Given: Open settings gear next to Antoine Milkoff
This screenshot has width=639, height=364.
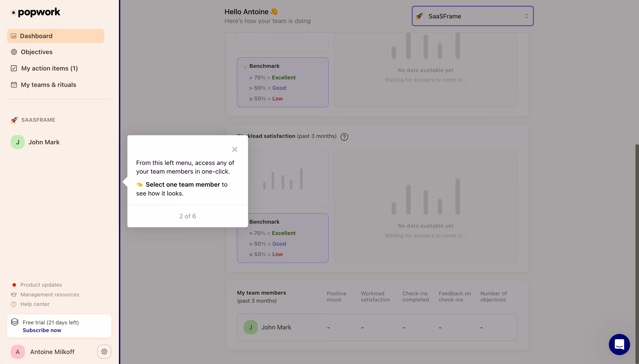Looking at the screenshot, I should click(104, 351).
